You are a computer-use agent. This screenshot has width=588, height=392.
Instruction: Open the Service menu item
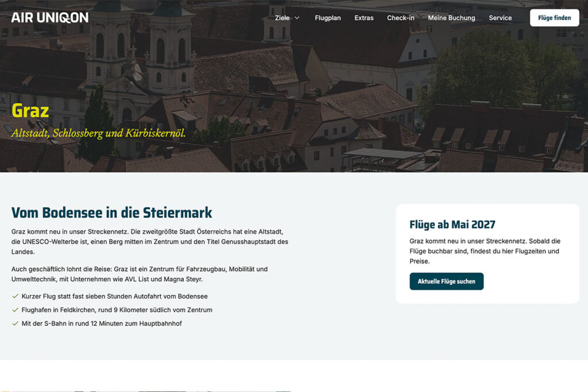click(x=500, y=18)
